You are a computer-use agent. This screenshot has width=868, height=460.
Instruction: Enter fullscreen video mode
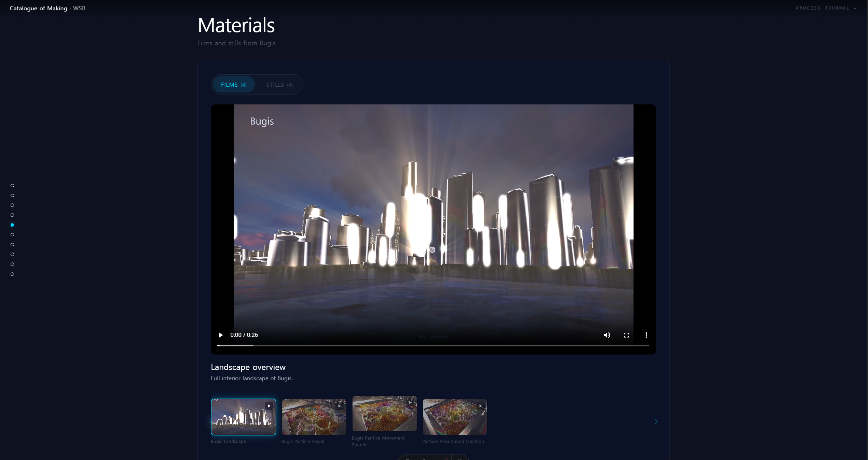(626, 335)
